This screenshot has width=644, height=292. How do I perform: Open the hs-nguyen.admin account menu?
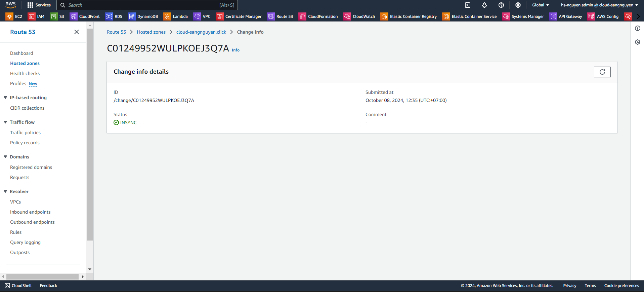click(x=599, y=5)
